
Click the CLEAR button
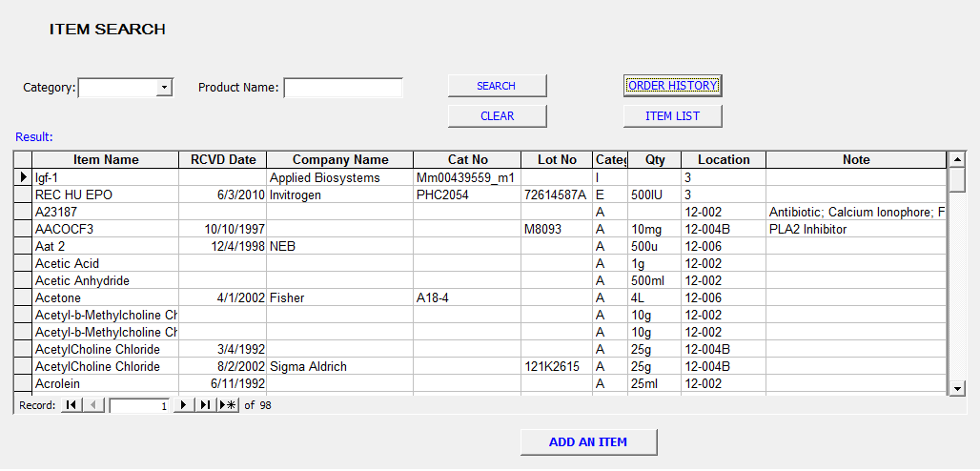pos(497,115)
